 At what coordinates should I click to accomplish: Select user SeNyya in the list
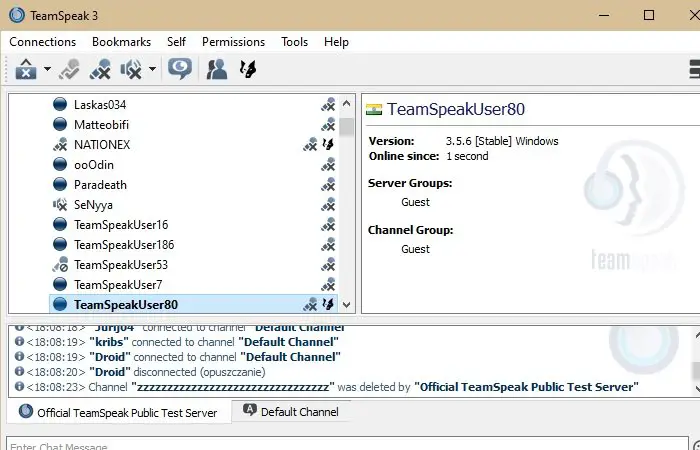click(93, 205)
